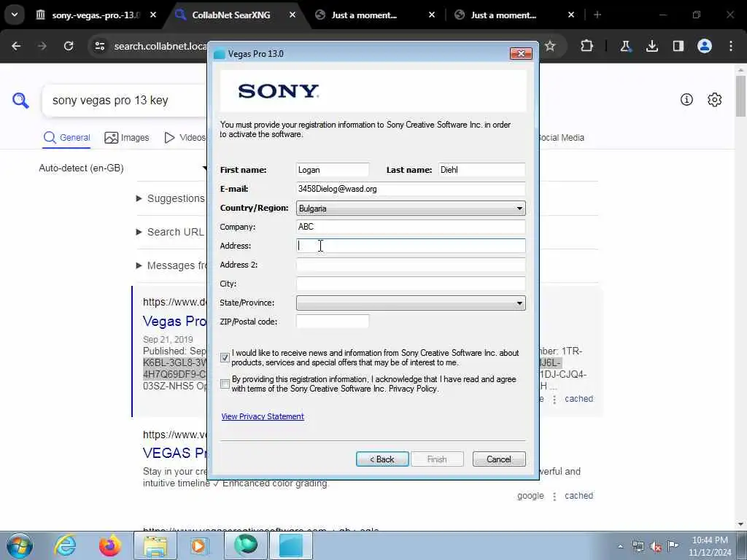Screen dimensions: 747x560
Task: Open Windows Explorer folder taskbar icon
Action: coord(155,545)
